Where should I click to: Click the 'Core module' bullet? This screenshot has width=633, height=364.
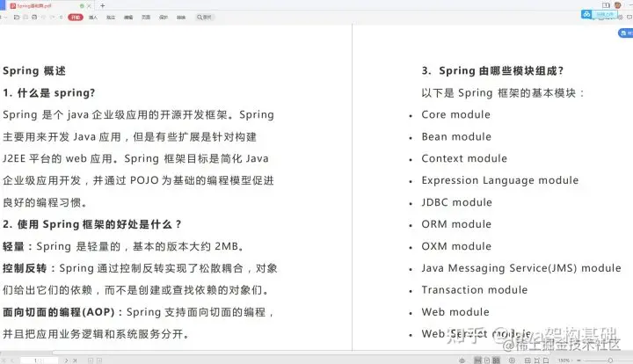[x=455, y=114]
